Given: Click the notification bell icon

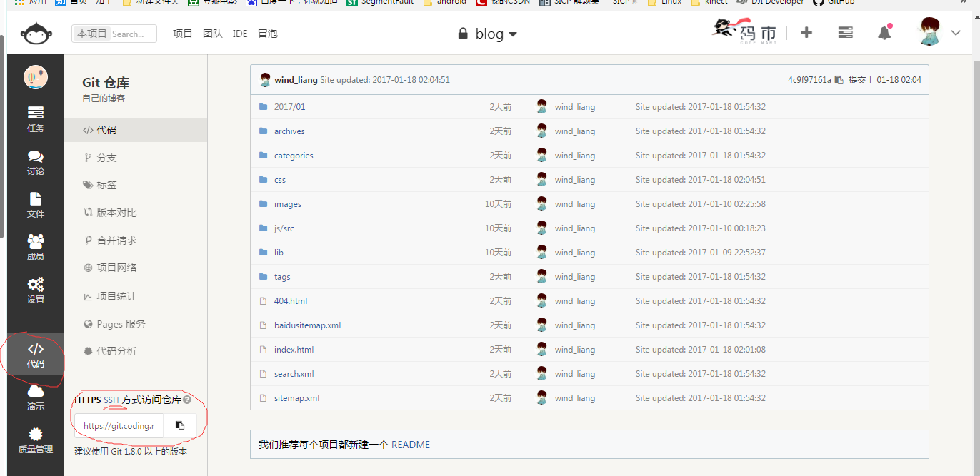Looking at the screenshot, I should pyautogui.click(x=884, y=33).
